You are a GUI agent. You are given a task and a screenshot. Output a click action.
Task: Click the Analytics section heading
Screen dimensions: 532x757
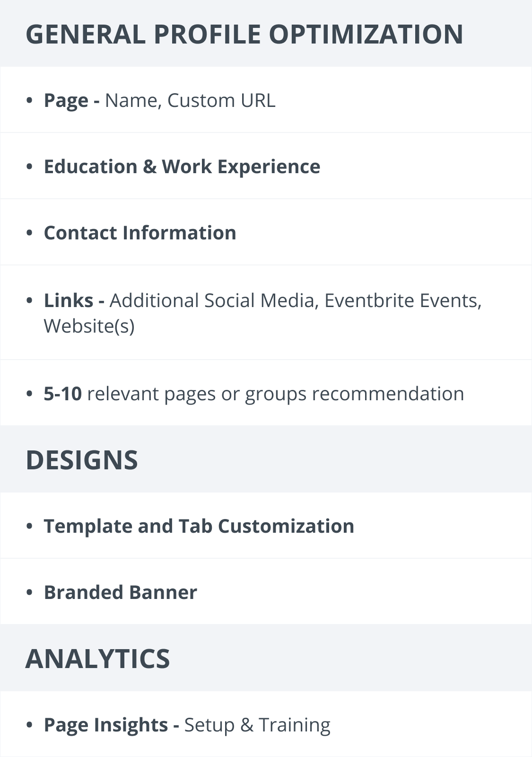point(97,659)
